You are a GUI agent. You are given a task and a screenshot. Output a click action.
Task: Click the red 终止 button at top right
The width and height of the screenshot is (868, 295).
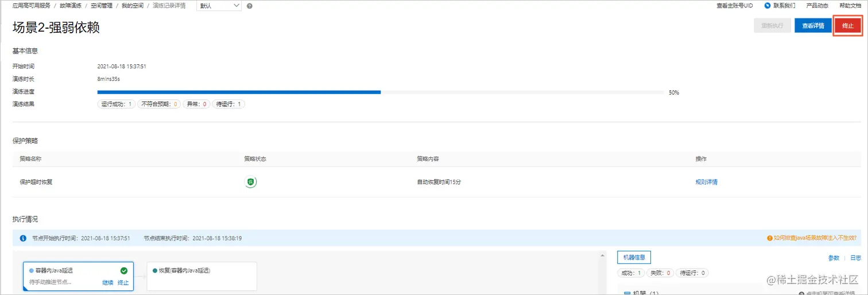[x=847, y=26]
